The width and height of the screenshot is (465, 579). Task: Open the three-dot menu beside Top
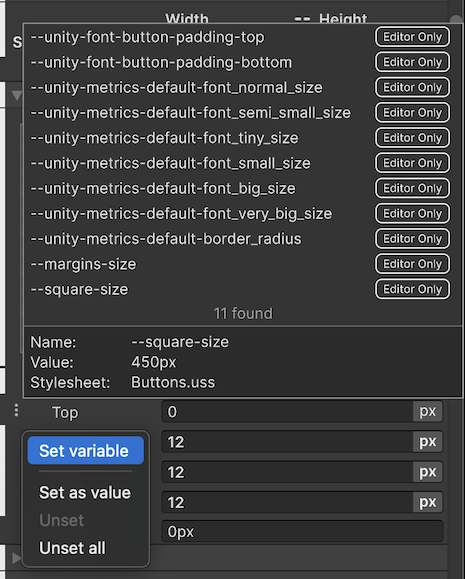[x=16, y=411]
